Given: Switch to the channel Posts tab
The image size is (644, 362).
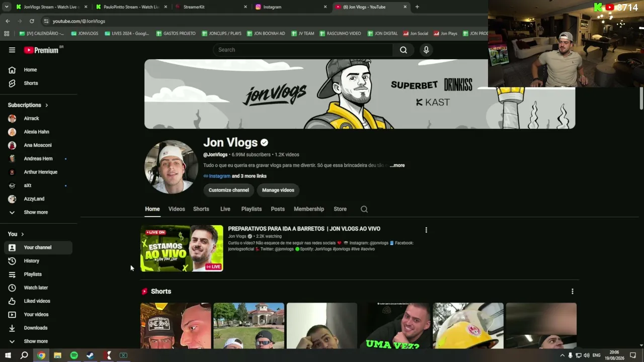Looking at the screenshot, I should click(x=278, y=209).
